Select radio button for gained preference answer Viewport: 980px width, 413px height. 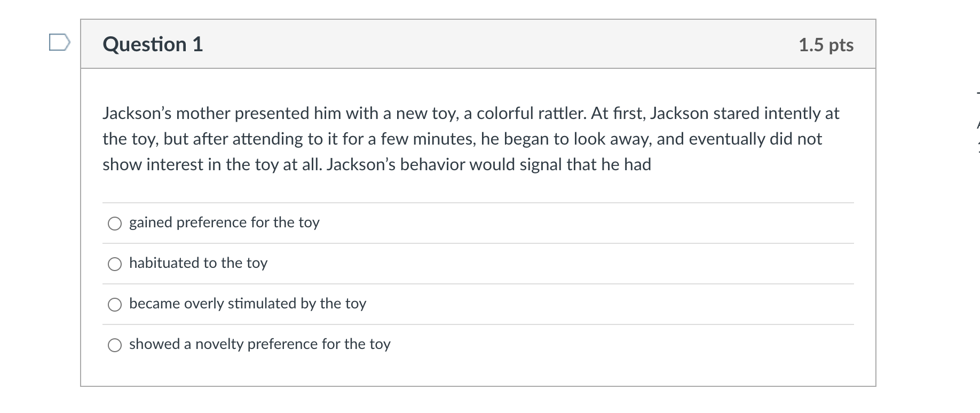click(115, 224)
